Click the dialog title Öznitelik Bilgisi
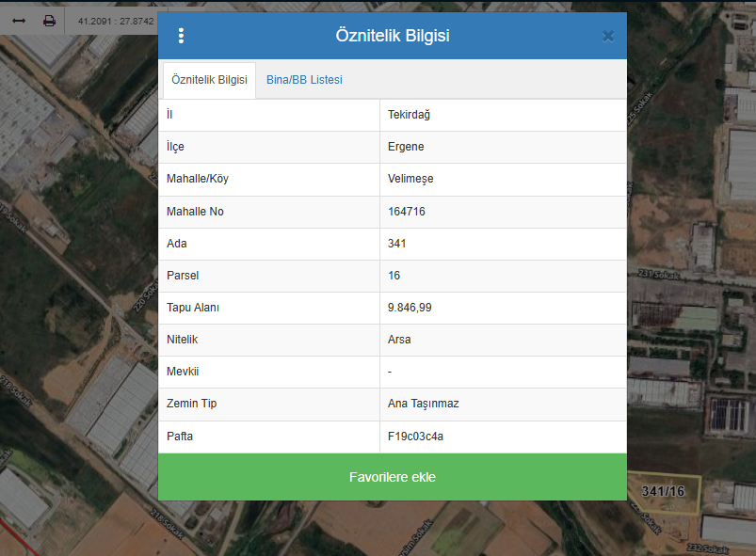Image resolution: width=756 pixels, height=556 pixels. 392,36
